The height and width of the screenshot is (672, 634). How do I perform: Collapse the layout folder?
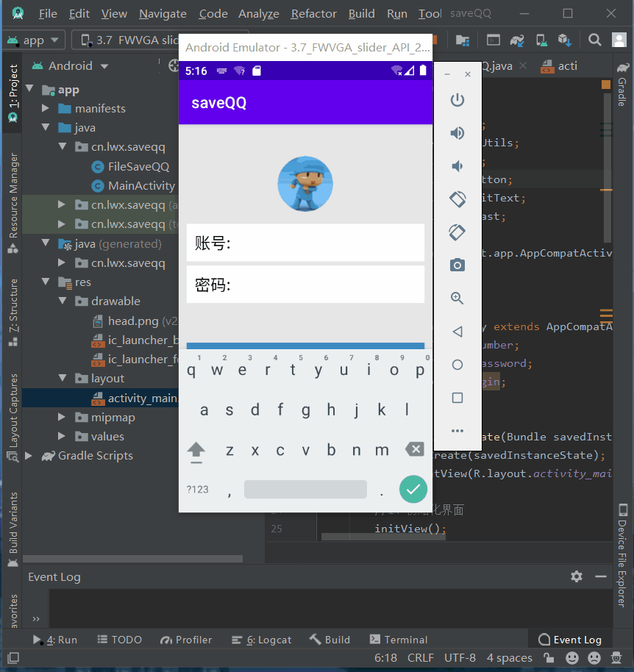63,378
